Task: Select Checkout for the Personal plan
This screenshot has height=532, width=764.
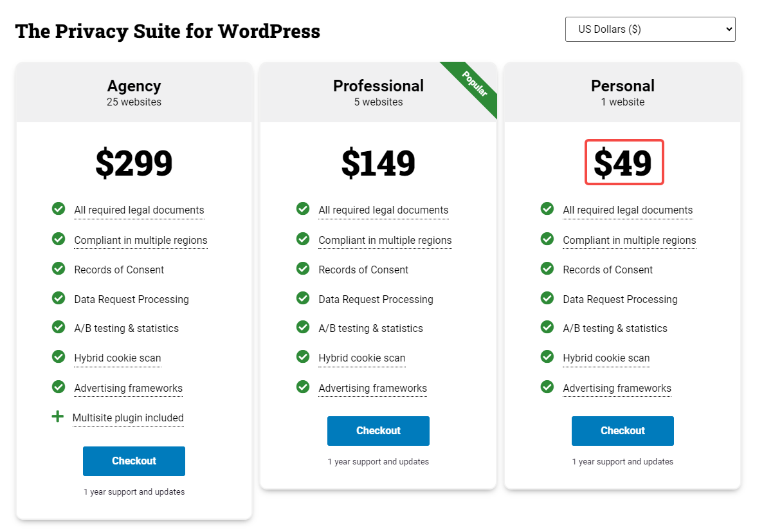Action: click(x=623, y=430)
